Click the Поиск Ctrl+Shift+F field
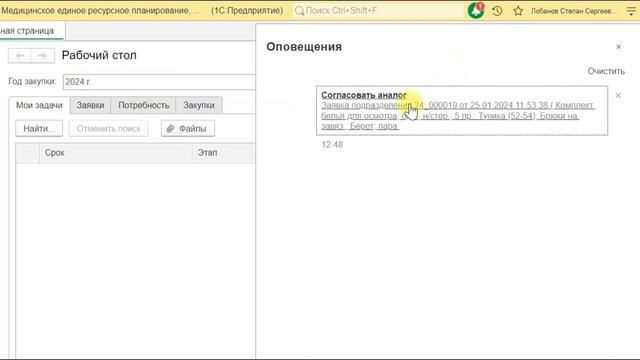This screenshot has width=640, height=360. (378, 11)
